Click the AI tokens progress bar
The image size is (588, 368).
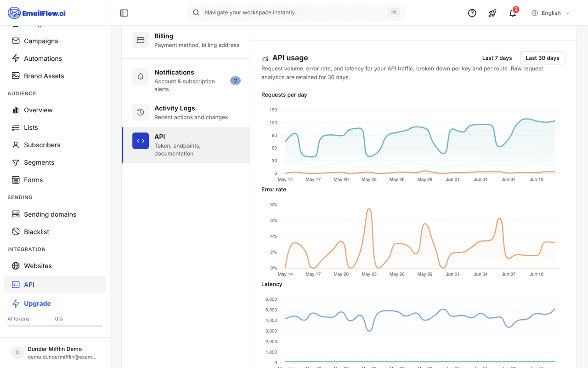(55, 326)
